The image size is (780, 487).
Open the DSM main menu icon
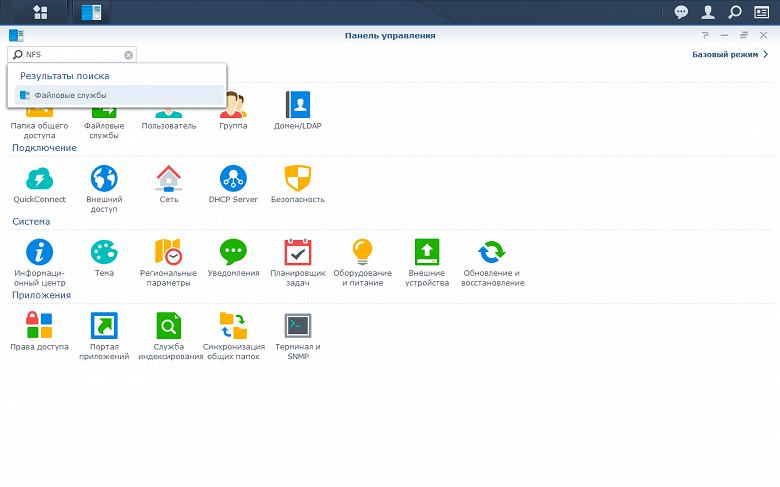tap(40, 12)
